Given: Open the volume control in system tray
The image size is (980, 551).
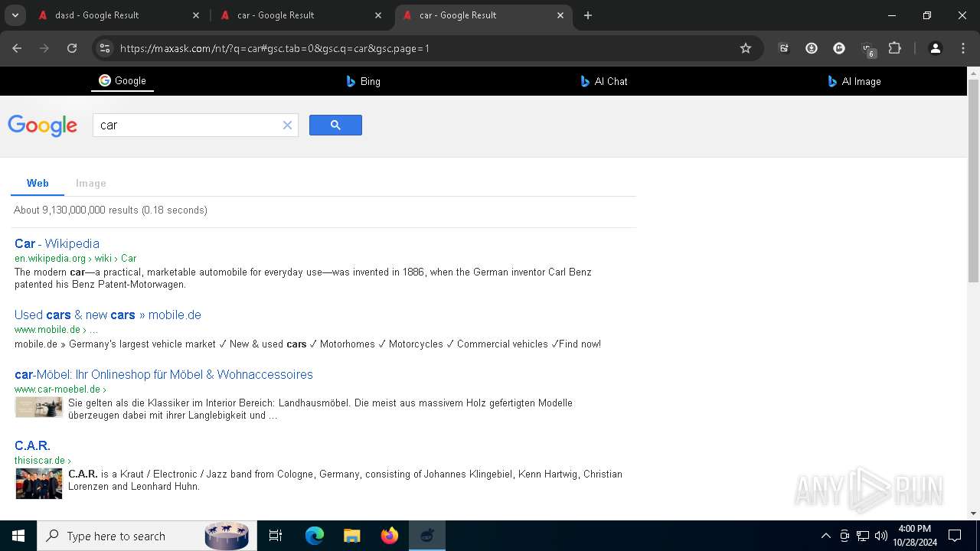Looking at the screenshot, I should point(881,536).
